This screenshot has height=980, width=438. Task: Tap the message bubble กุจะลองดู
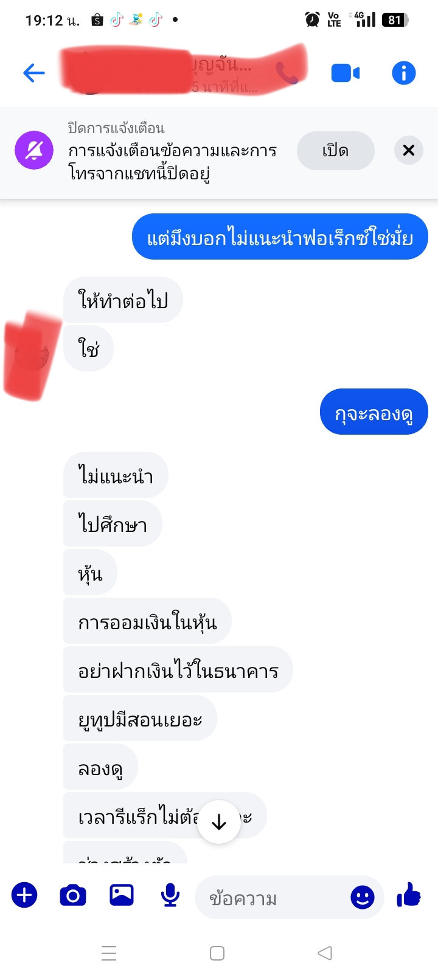tap(374, 412)
